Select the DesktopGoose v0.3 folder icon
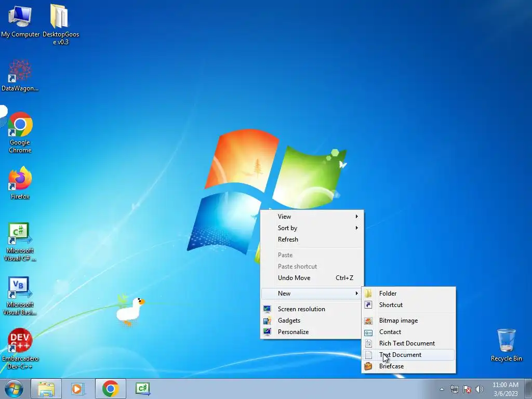The image size is (532, 399). (x=60, y=24)
